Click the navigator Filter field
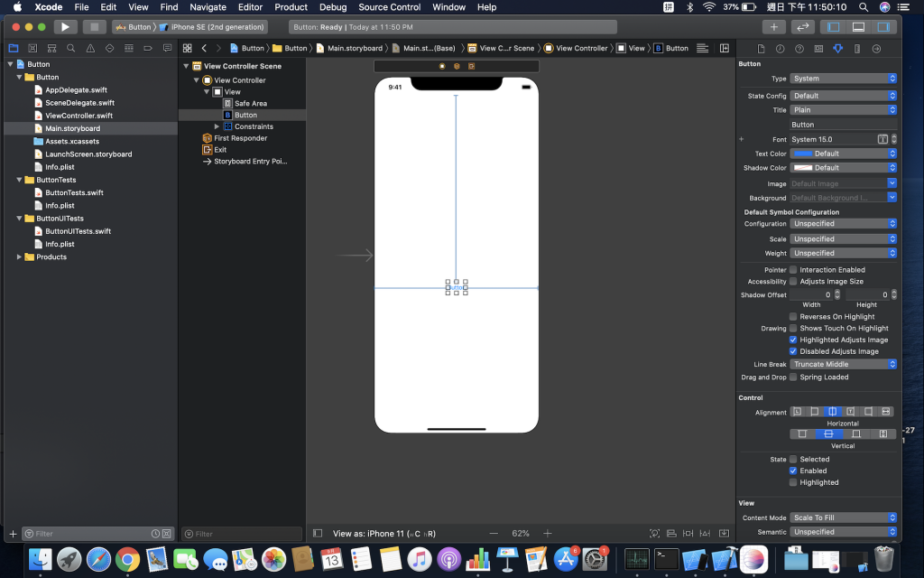This screenshot has width=924, height=578. (97, 534)
